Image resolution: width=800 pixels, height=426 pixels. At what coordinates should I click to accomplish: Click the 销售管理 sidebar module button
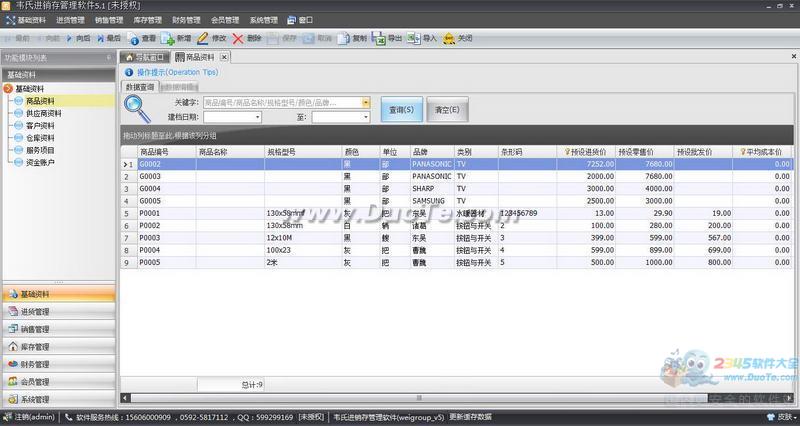59,329
